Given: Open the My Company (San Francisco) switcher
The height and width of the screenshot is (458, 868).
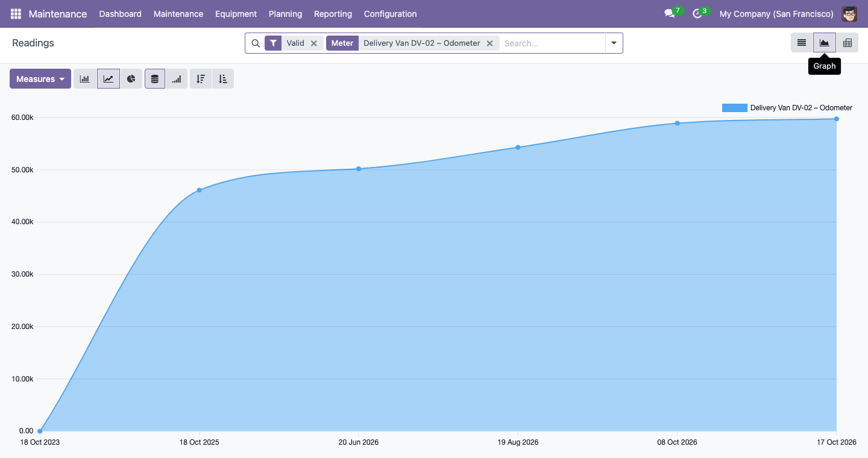Looking at the screenshot, I should coord(776,14).
